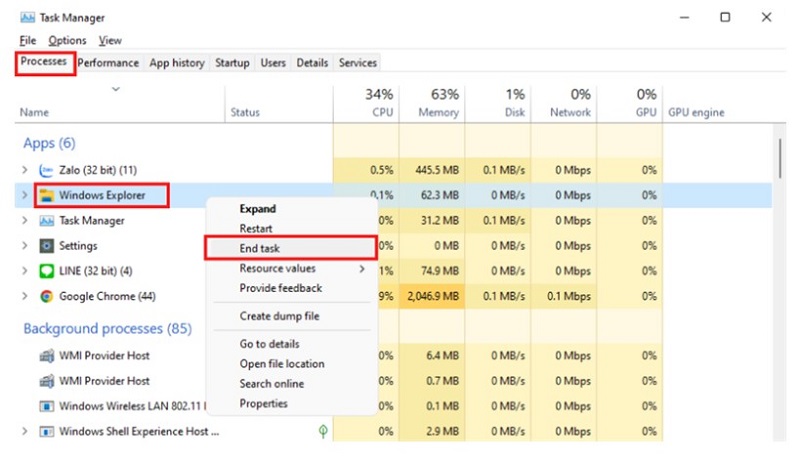
Task: Click LINE's 74.9 MB memory value
Action: [x=440, y=271]
